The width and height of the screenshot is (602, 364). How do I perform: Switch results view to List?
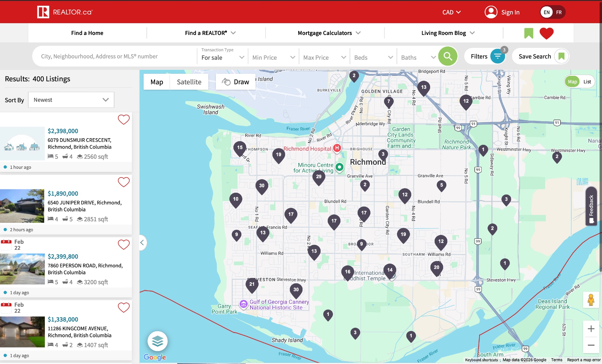point(587,82)
